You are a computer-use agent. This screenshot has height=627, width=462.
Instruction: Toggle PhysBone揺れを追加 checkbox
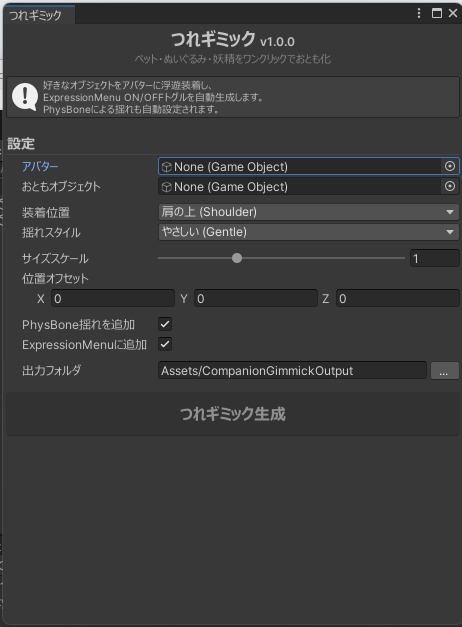165,324
